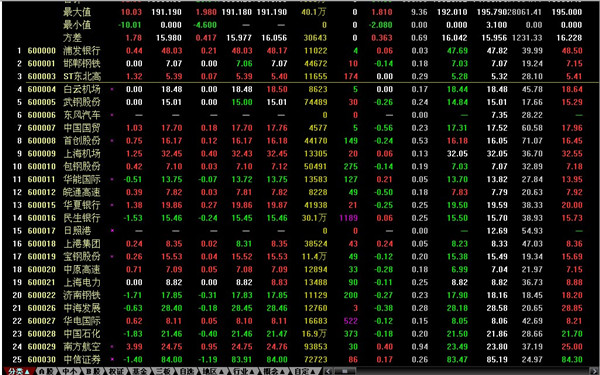Open the 自选 tab

pyautogui.click(x=186, y=371)
